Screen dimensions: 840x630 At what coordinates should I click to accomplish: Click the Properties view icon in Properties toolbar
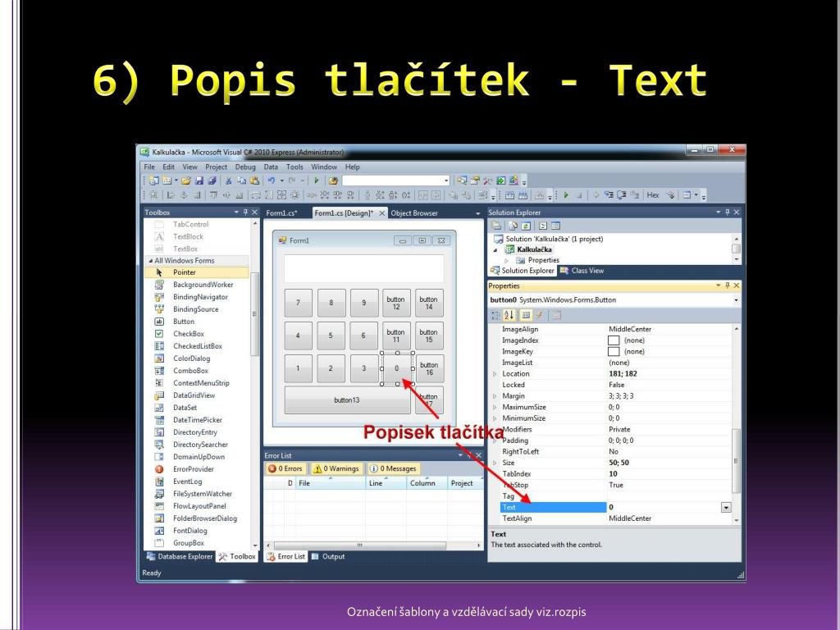click(x=526, y=315)
